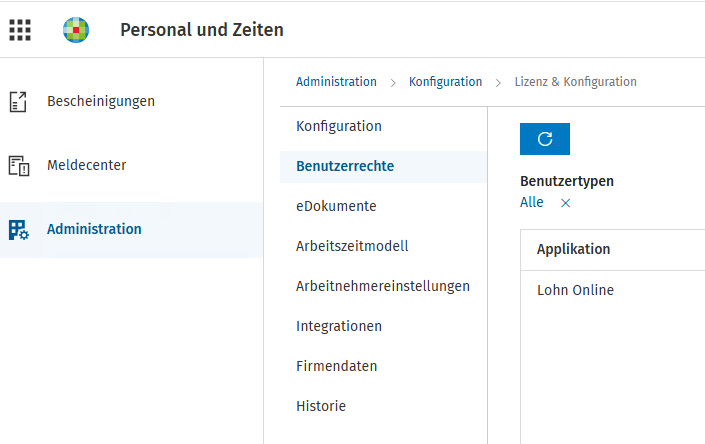Click the Meldecenter report icon

19,165
